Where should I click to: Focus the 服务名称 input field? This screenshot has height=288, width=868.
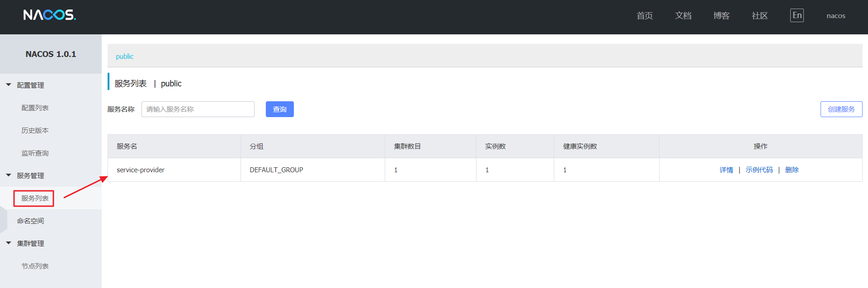(198, 109)
